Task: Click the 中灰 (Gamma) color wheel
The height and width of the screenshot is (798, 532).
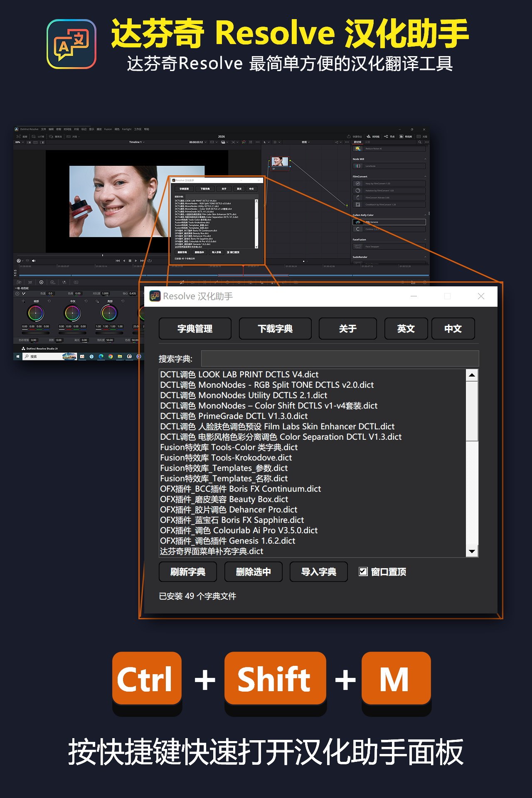Action: tap(72, 313)
